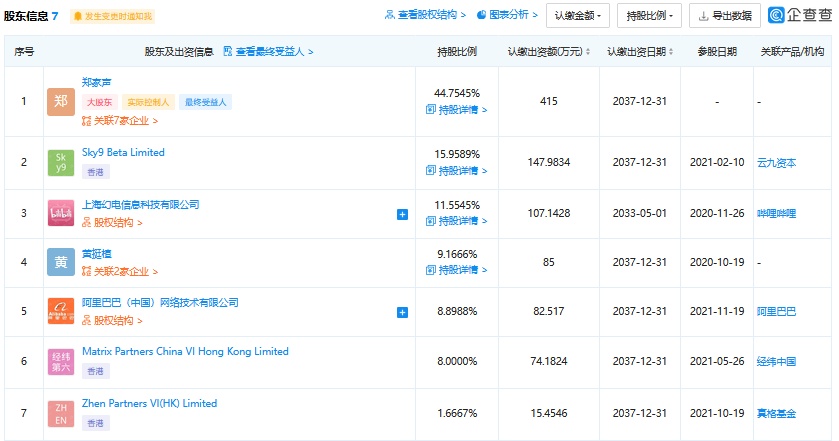The width and height of the screenshot is (839, 441).
Task: Open 持股详情 for 11.5545% holding
Action: (456, 221)
